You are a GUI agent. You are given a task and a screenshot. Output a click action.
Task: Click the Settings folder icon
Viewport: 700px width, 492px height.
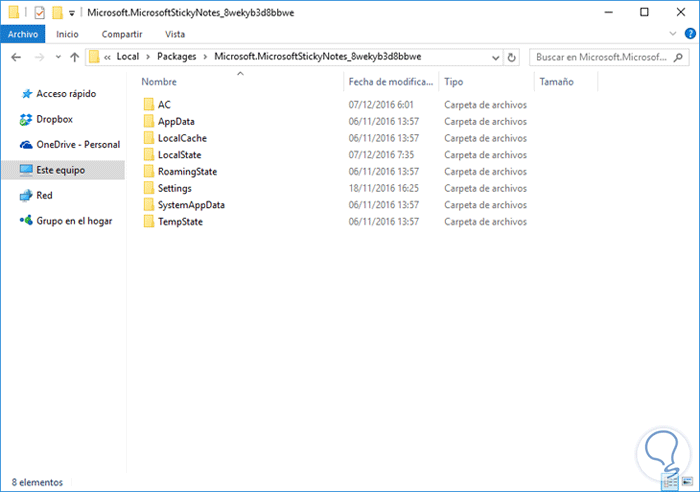[149, 188]
